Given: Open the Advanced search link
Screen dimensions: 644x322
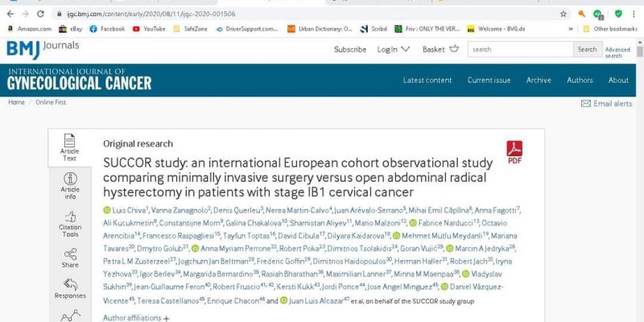Looking at the screenshot, I should (617, 52).
